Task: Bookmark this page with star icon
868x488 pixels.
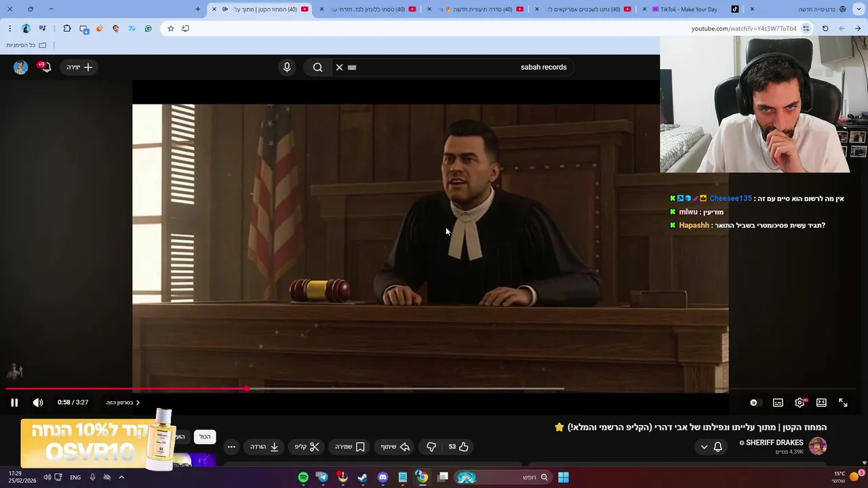Action: [170, 28]
